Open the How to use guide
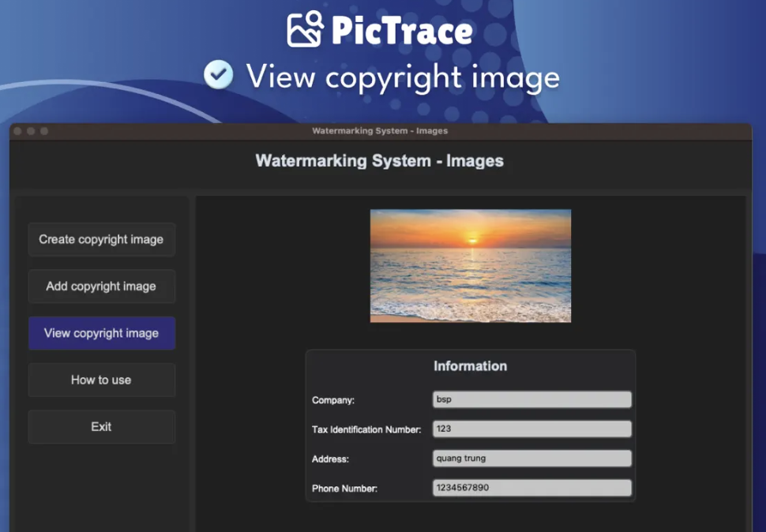The width and height of the screenshot is (766, 532). pyautogui.click(x=101, y=380)
